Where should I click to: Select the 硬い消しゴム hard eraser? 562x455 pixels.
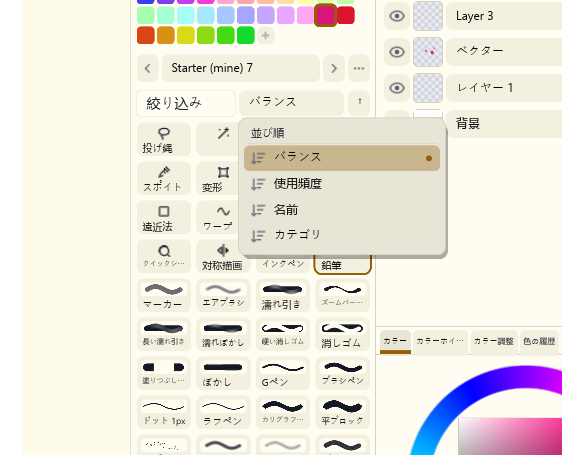[283, 335]
